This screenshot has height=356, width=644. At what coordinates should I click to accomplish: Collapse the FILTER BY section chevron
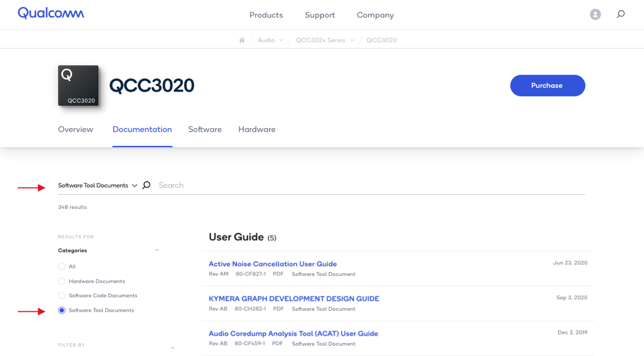pos(172,347)
